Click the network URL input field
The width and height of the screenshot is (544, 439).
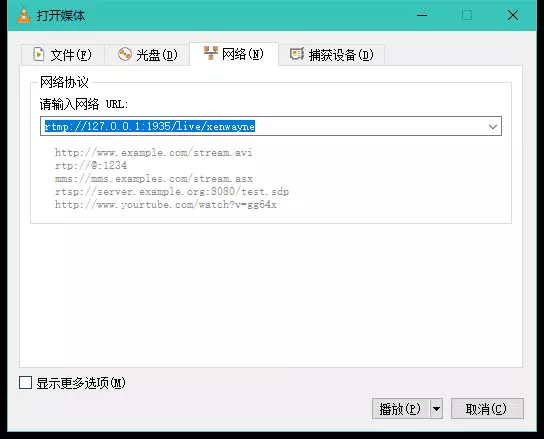point(271,126)
